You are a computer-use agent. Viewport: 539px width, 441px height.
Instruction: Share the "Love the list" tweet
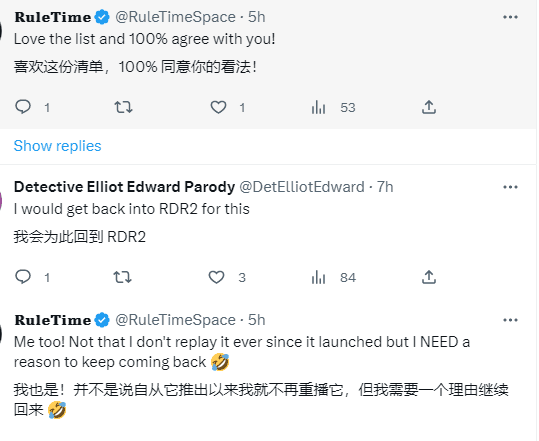[x=429, y=107]
